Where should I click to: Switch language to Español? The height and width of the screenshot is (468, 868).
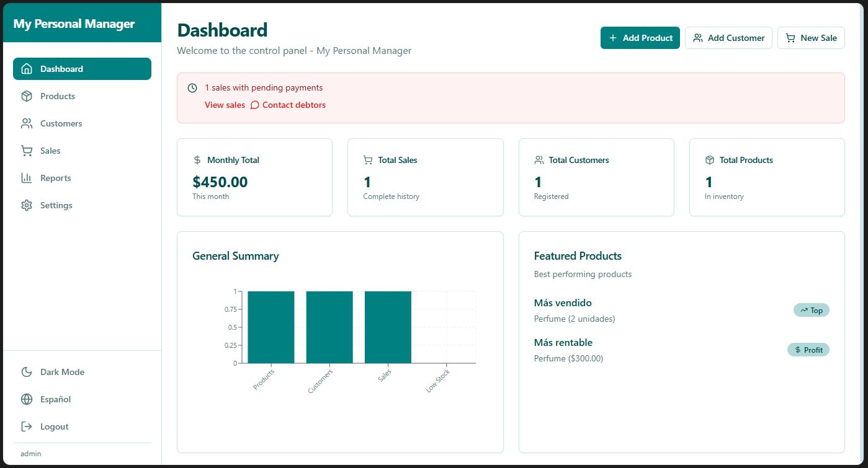[x=55, y=399]
